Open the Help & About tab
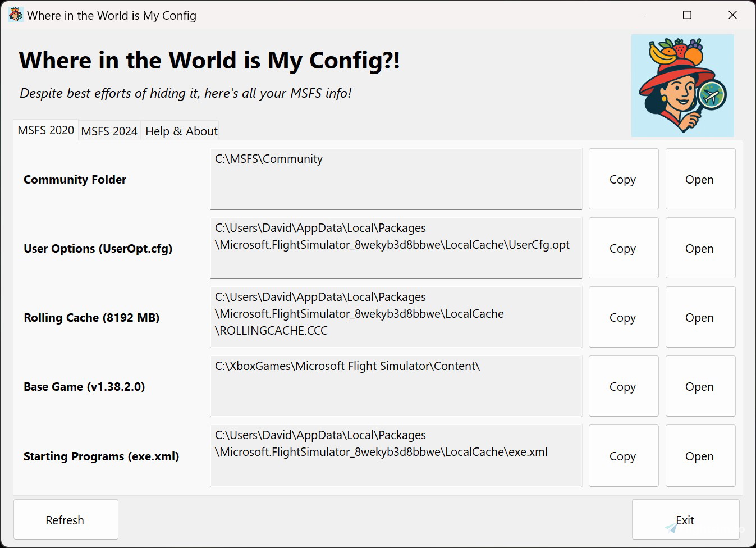This screenshot has width=756, height=548. point(181,131)
